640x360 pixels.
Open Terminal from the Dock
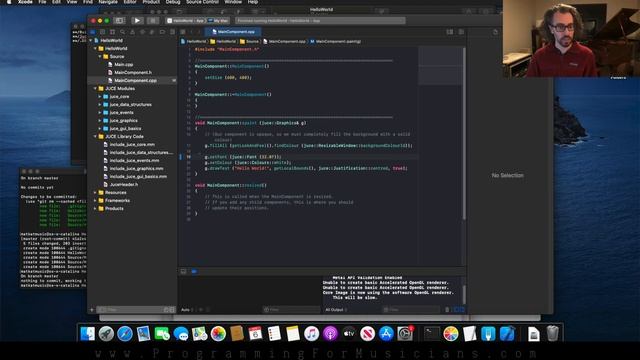pyautogui.click(x=432, y=333)
